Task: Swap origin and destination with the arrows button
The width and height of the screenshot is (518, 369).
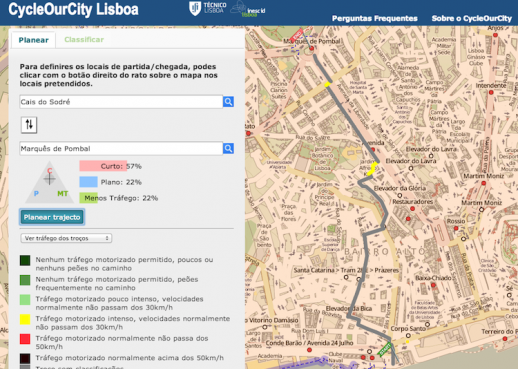Action: 29,125
